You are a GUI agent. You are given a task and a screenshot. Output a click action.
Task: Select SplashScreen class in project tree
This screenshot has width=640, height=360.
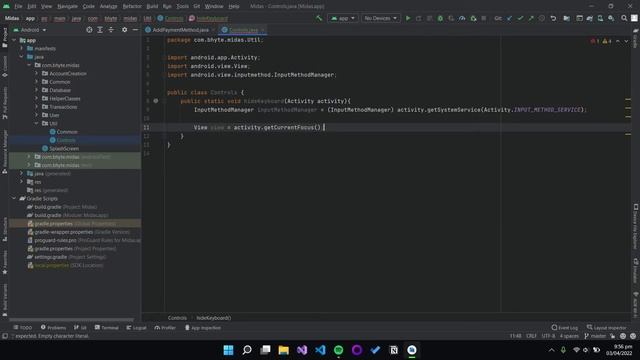(60, 149)
